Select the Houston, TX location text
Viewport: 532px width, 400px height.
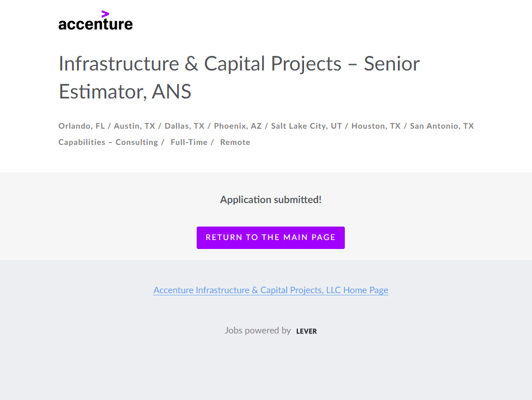pos(376,126)
